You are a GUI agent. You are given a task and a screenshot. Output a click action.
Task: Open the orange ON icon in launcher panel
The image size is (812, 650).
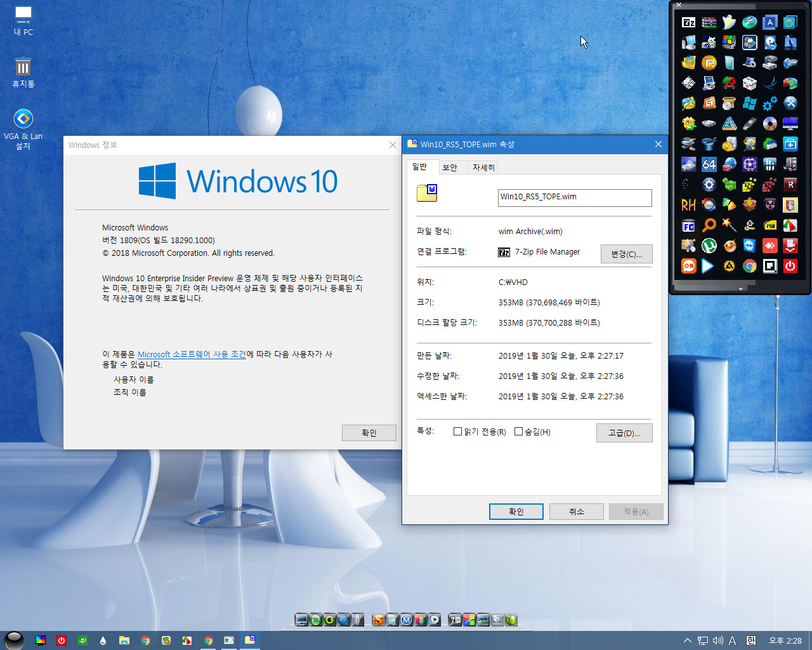[x=688, y=266]
